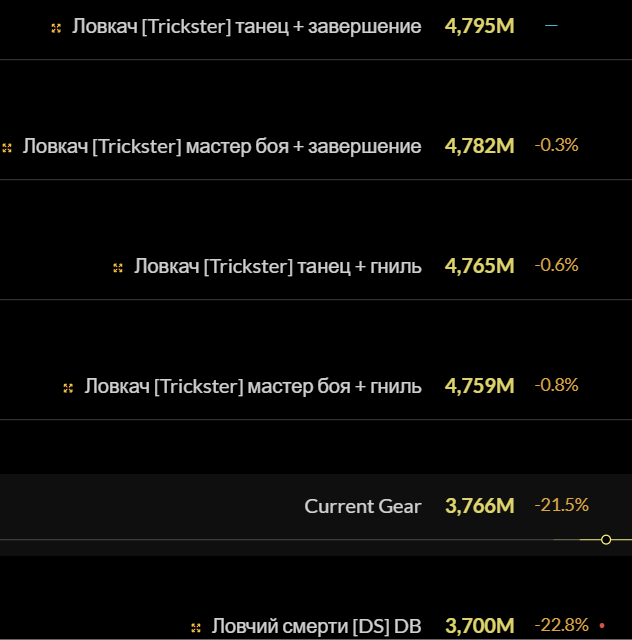Click the -21.5% difference for Current Gear
This screenshot has height=640, width=632.
pos(561,505)
